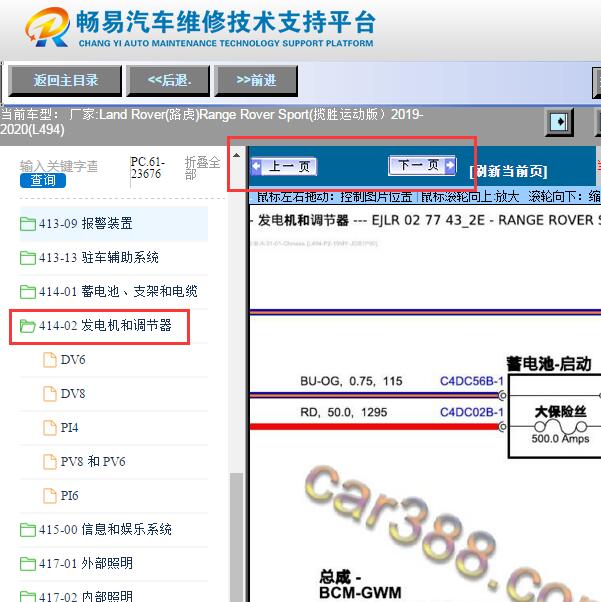
Task: Click the 总成 - BCM-GWM label
Action: (360, 585)
